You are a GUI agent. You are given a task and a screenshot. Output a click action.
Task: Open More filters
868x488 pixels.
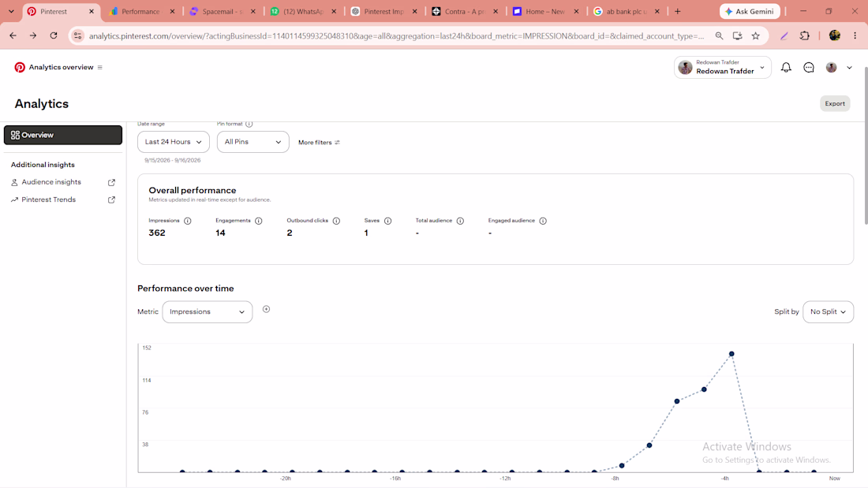[319, 142]
